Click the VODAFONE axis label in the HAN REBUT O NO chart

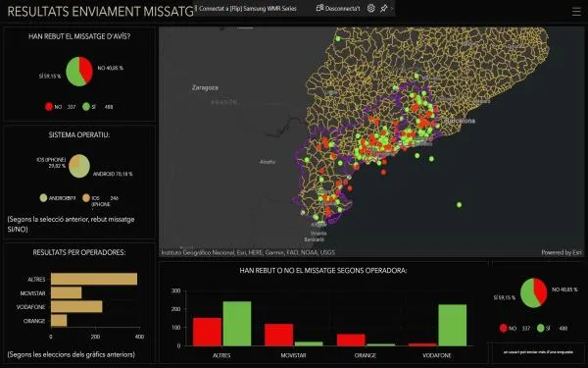coord(437,355)
